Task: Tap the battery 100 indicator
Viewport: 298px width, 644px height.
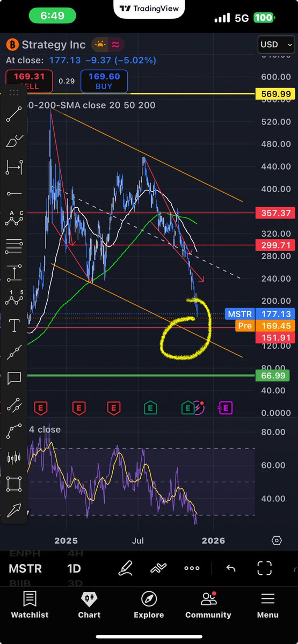Action: coord(265,18)
